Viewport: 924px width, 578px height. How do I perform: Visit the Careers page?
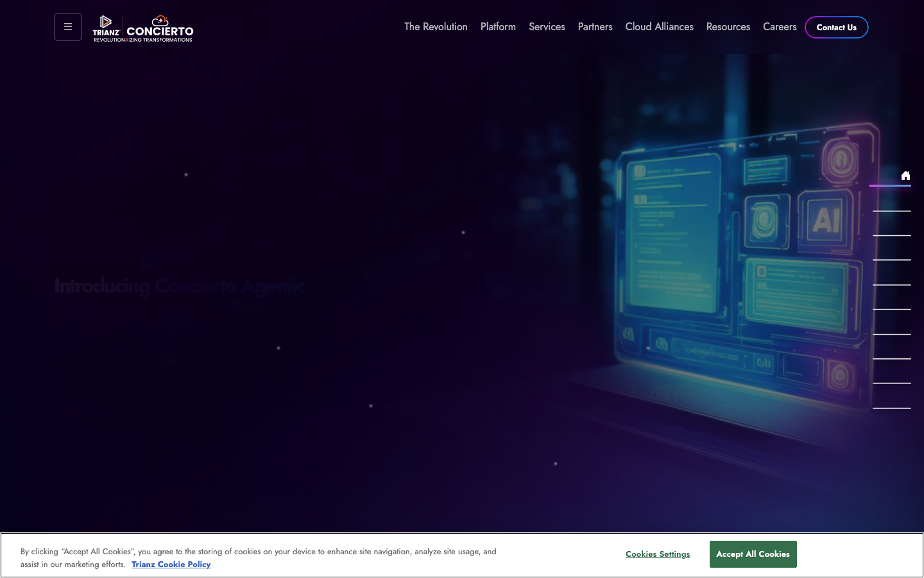tap(780, 27)
